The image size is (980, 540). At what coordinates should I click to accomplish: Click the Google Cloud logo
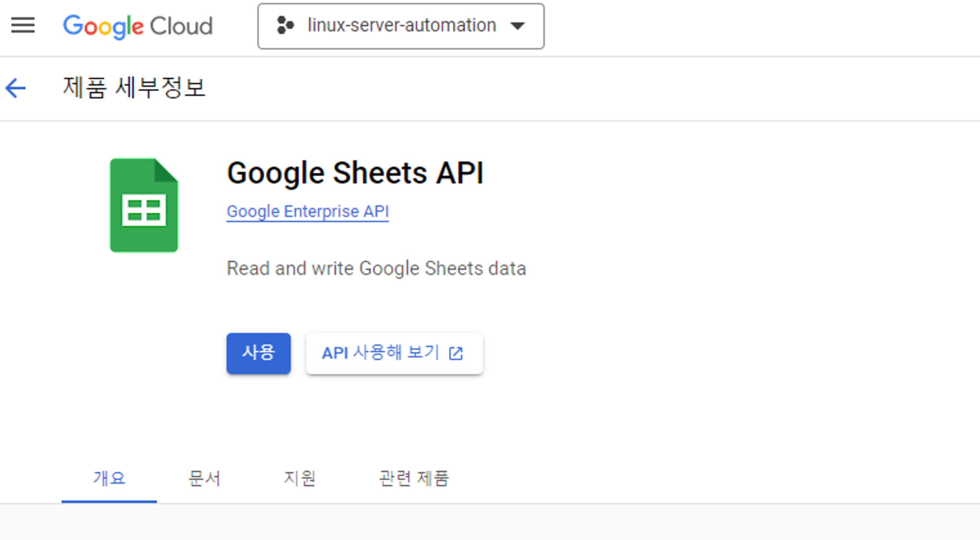pyautogui.click(x=138, y=26)
